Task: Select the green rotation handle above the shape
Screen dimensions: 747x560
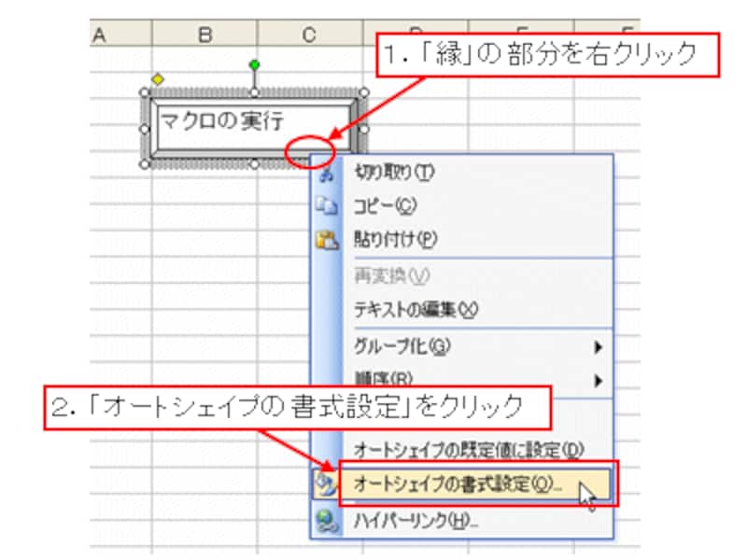Action: [254, 64]
